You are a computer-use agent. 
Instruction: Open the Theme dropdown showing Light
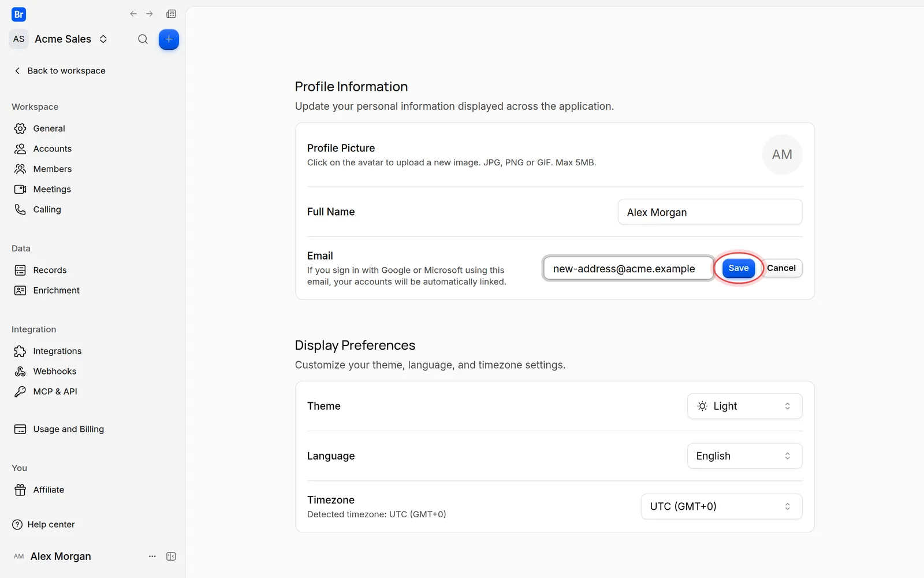click(744, 406)
